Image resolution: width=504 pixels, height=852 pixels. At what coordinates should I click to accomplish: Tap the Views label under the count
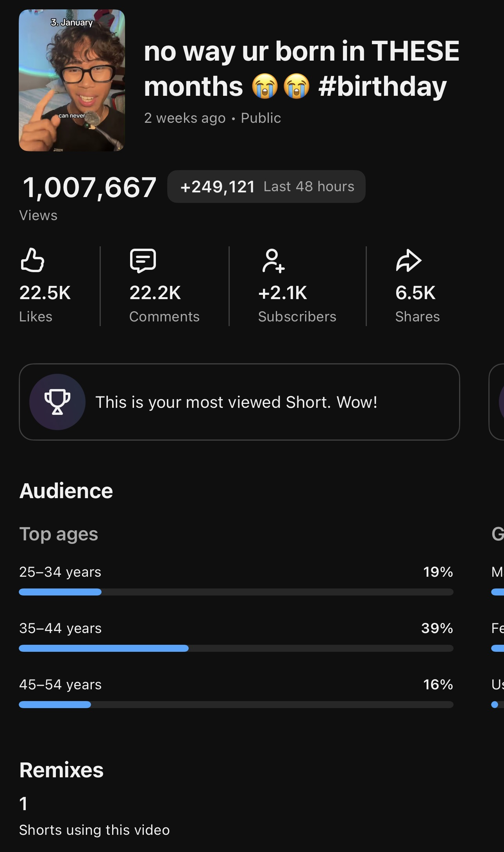(x=38, y=215)
